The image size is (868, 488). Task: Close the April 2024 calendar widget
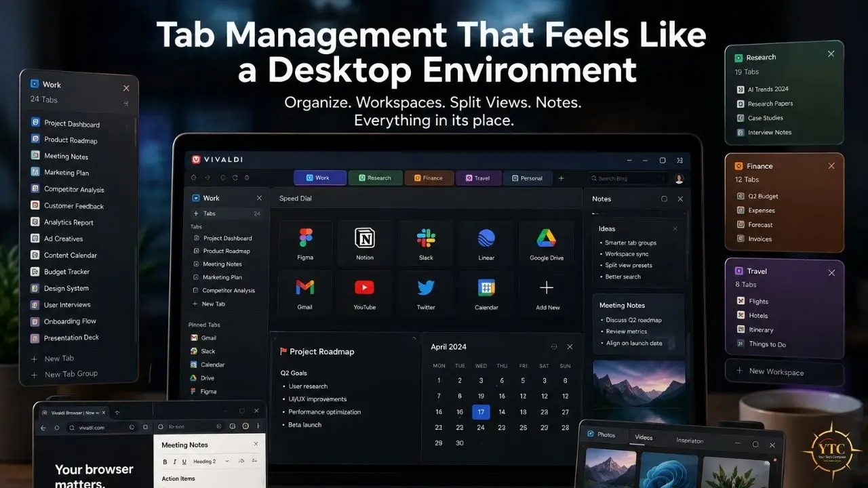coord(570,346)
